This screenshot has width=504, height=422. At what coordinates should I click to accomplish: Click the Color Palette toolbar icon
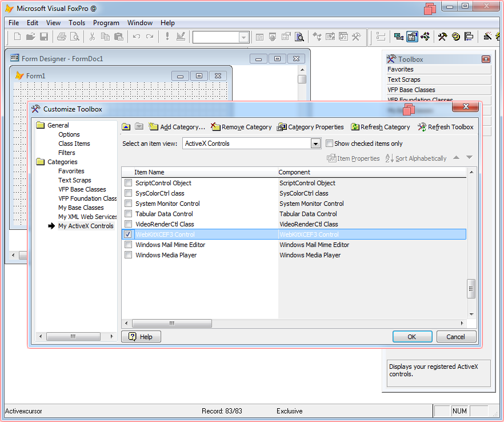tap(456, 37)
